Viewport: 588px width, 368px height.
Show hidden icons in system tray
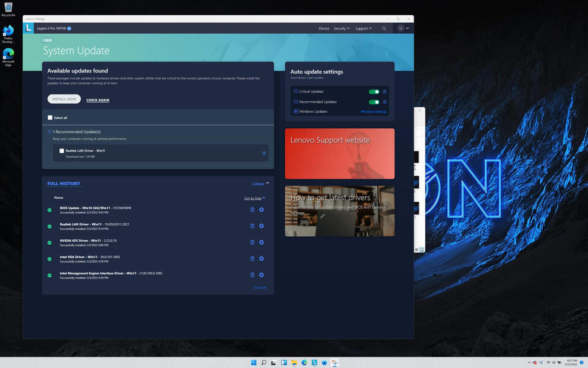(529, 362)
